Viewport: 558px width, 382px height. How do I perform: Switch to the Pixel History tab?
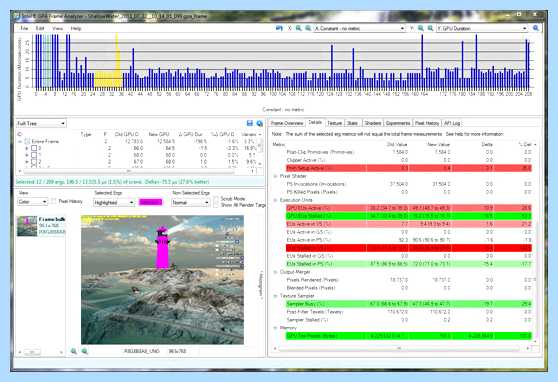pyautogui.click(x=427, y=123)
